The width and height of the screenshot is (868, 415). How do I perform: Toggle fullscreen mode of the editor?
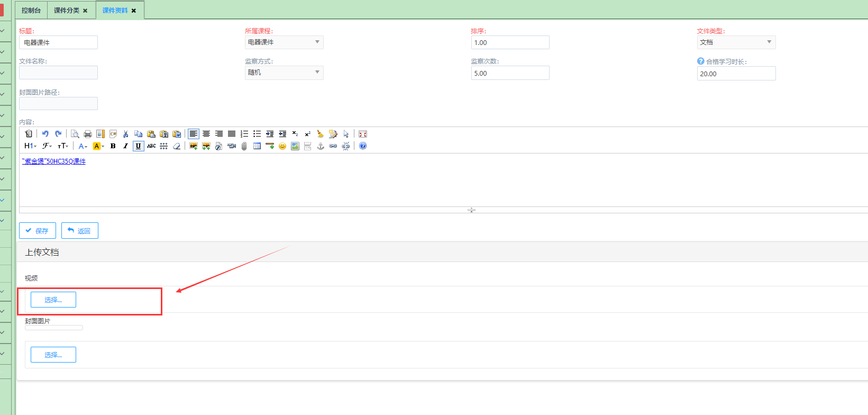click(x=363, y=134)
